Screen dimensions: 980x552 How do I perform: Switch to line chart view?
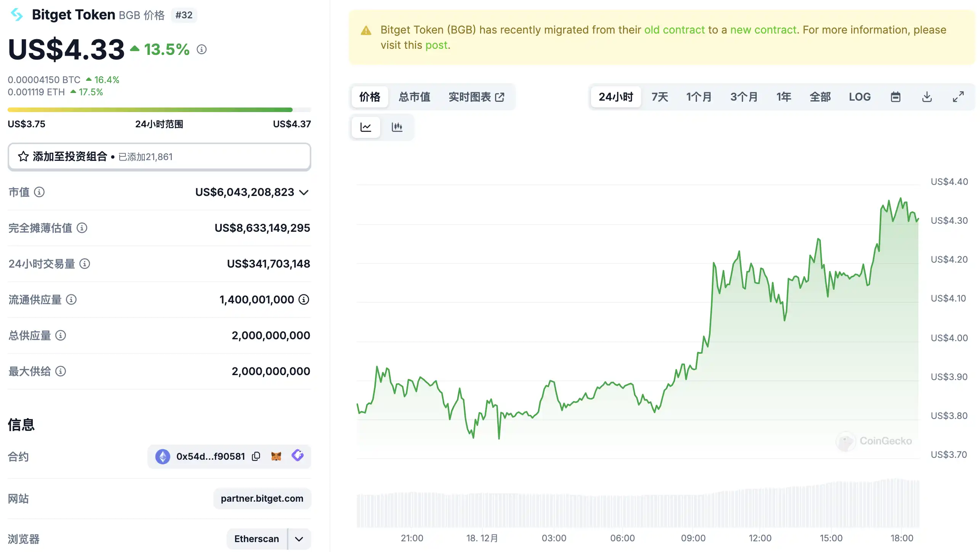tap(366, 127)
